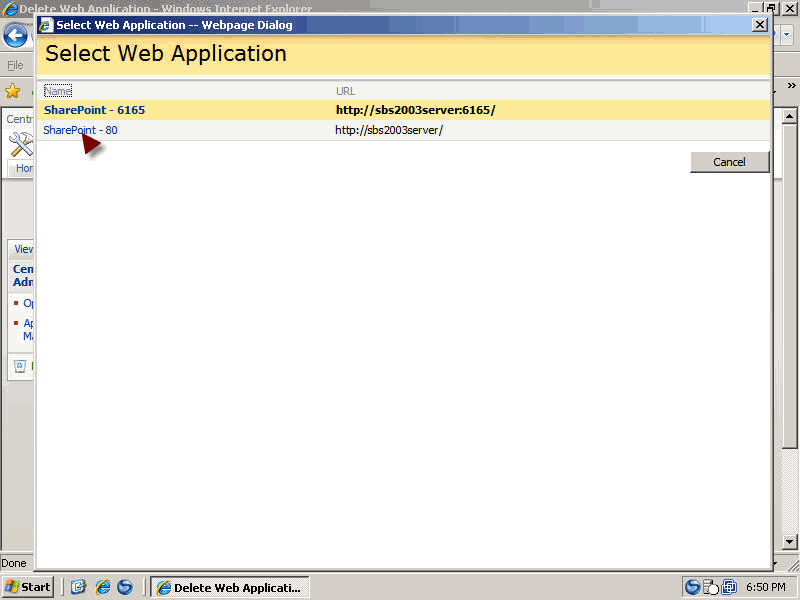Open the Recycle Bin icon in the sidebar
Image resolution: width=800 pixels, height=600 pixels.
(20, 366)
